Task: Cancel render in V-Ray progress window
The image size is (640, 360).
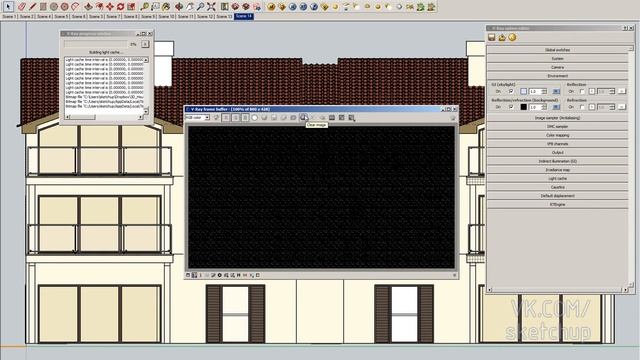Action: click(145, 44)
